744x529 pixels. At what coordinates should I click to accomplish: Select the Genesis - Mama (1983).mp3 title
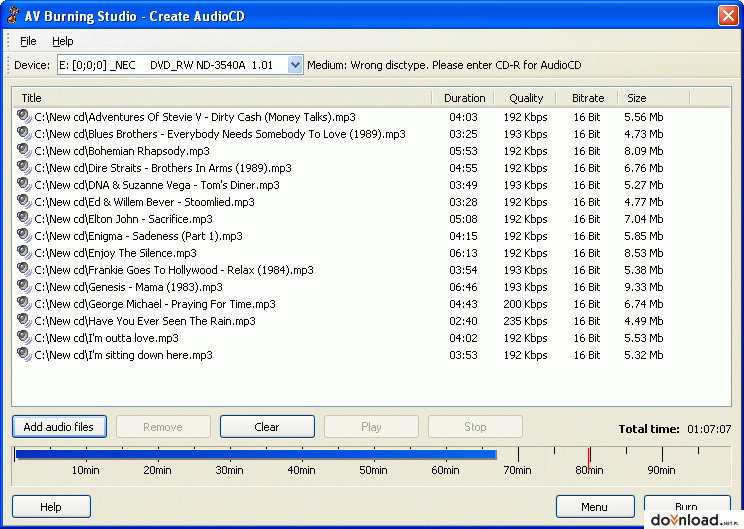coord(129,288)
